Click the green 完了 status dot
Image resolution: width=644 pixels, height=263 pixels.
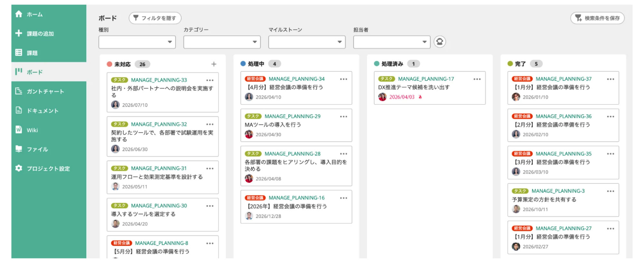[510, 64]
